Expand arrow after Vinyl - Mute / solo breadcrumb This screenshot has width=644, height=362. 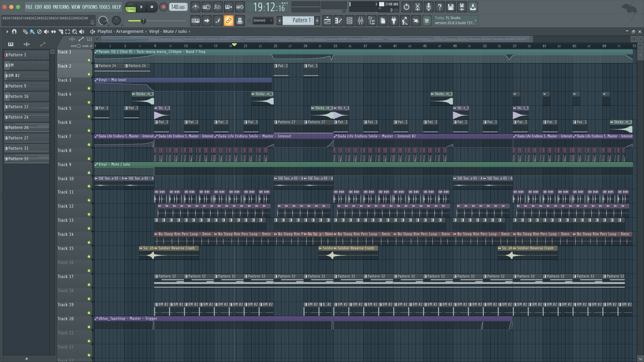click(x=190, y=32)
